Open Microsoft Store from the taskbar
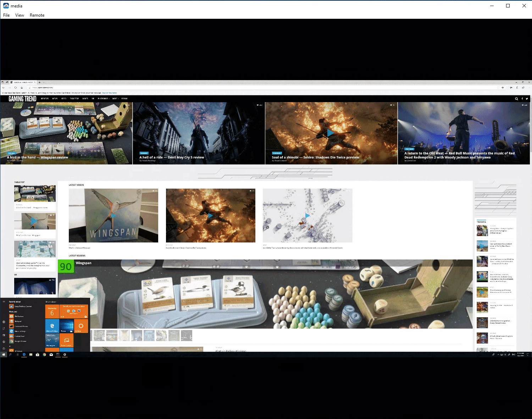Image resolution: width=532 pixels, height=419 pixels. pyautogui.click(x=38, y=354)
